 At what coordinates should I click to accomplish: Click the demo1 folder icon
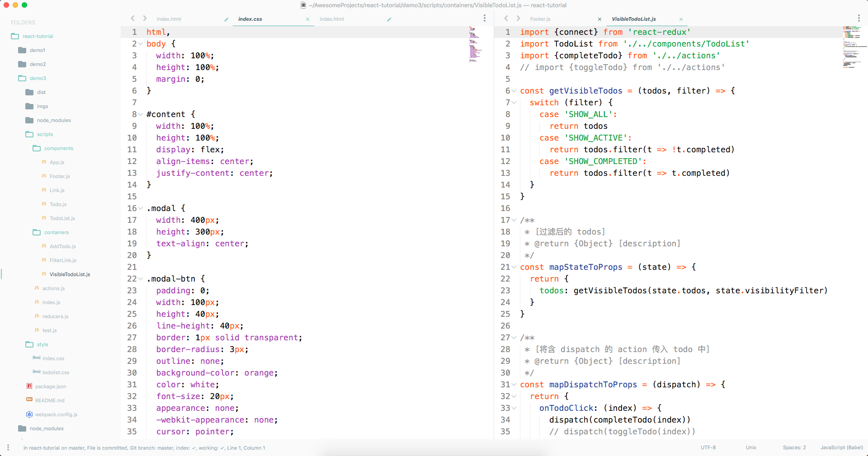click(22, 50)
